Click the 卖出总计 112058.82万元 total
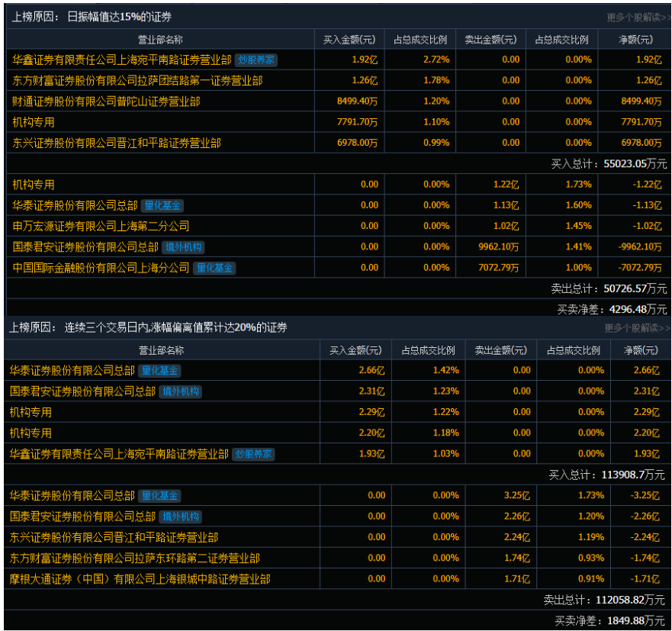The image size is (672, 631). coord(604,600)
